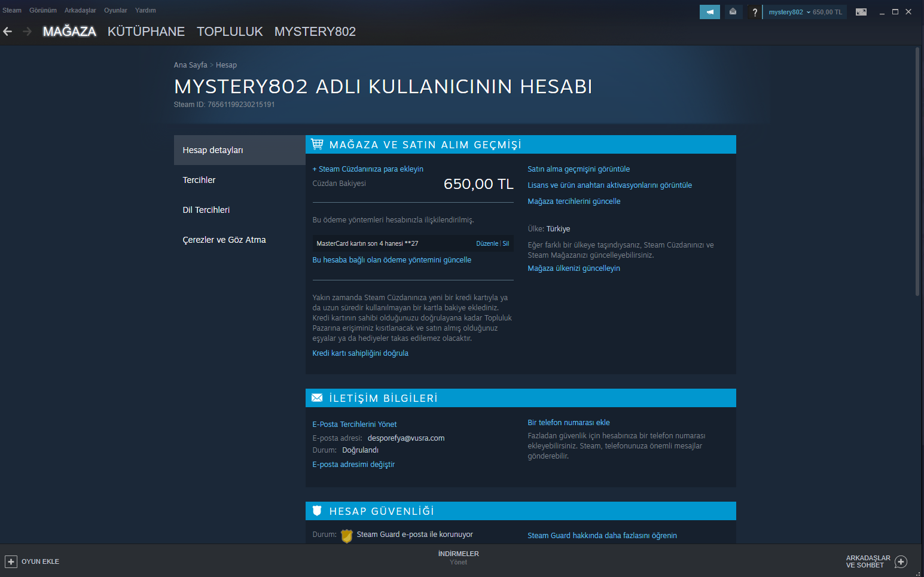The image size is (924, 577).
Task: Switch to the KÜTÜPHANE tab
Action: coord(146,31)
